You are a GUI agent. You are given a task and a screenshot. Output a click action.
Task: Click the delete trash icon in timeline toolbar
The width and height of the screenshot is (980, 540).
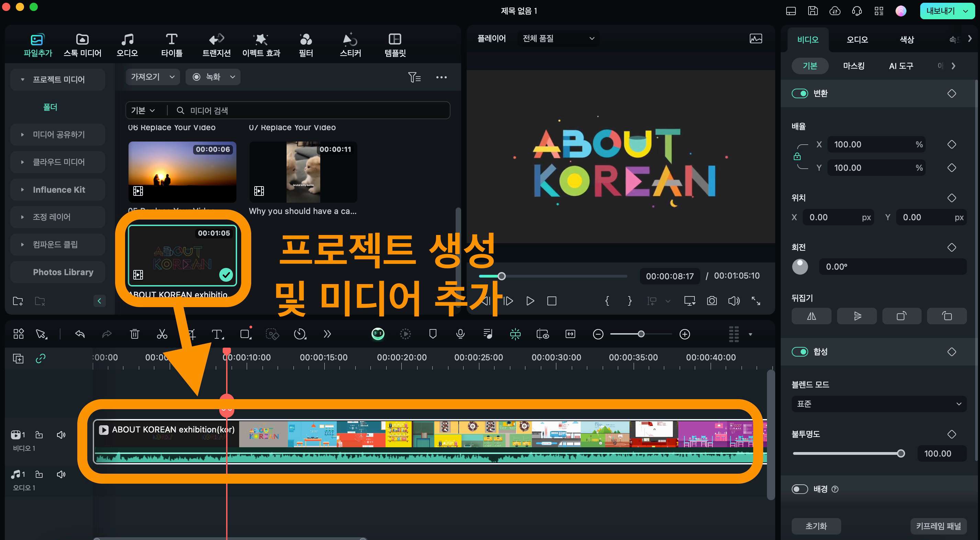tap(134, 334)
